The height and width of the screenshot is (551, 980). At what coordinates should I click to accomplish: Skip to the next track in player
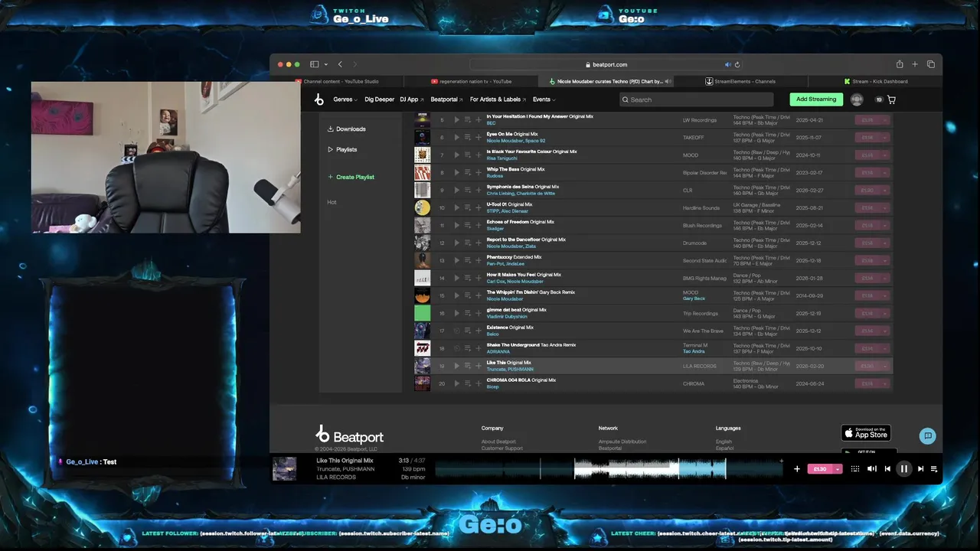[920, 468]
